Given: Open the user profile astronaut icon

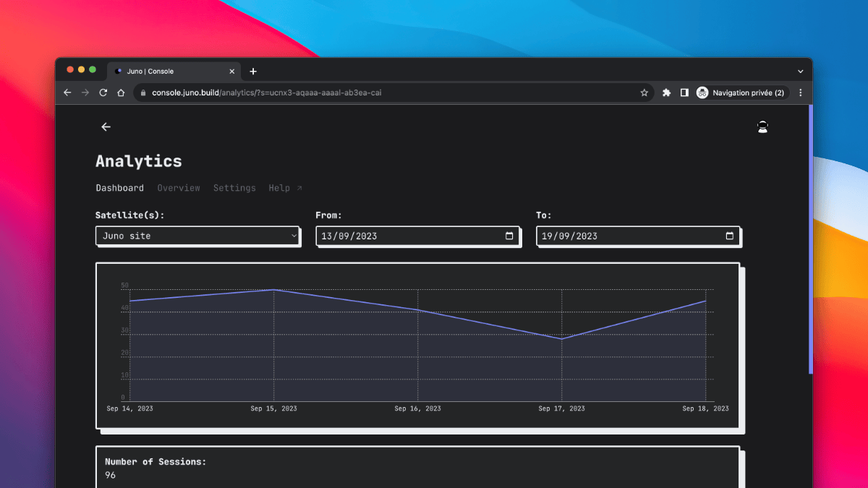Looking at the screenshot, I should [x=762, y=127].
